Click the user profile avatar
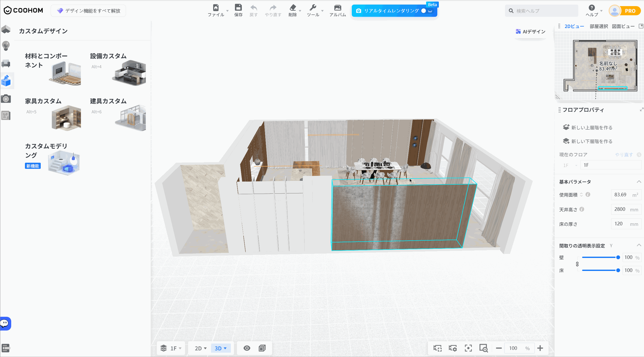Image resolution: width=644 pixels, height=357 pixels. 615,11
